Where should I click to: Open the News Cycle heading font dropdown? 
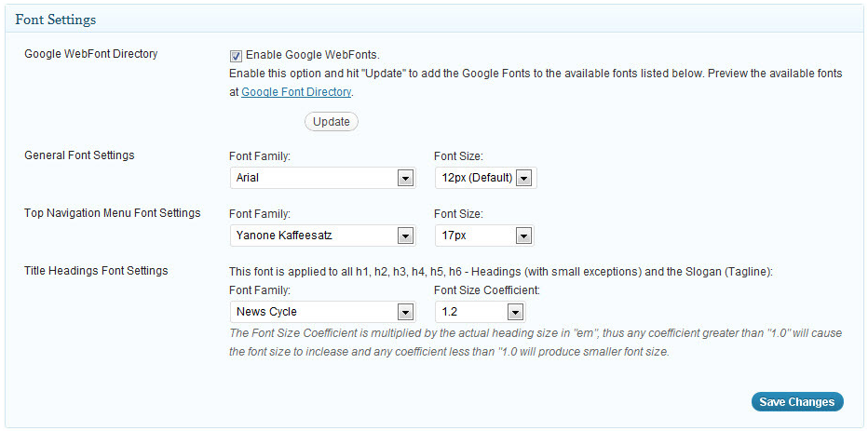[x=322, y=312]
